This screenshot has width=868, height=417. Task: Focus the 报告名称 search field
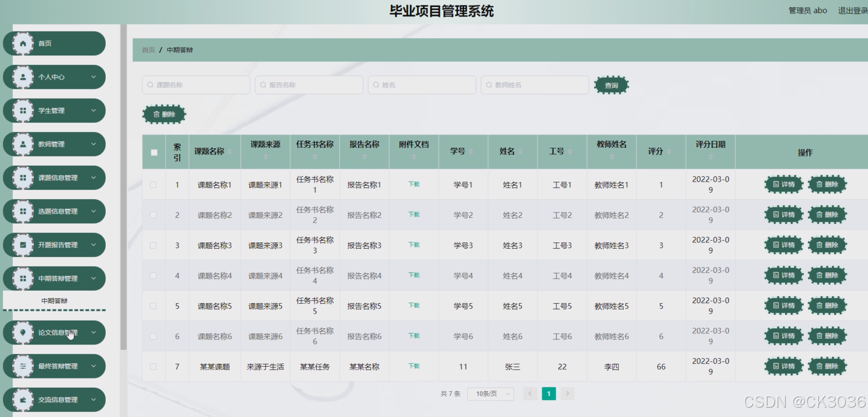[x=309, y=85]
